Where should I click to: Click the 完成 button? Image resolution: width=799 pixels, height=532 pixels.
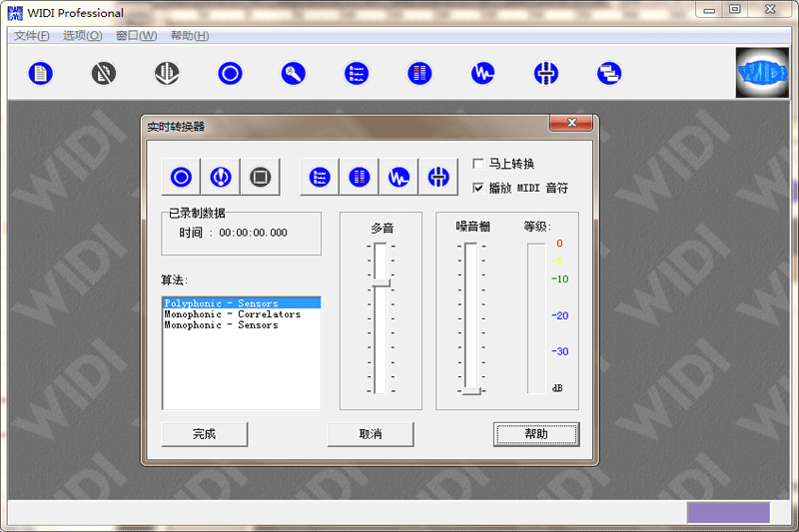point(205,434)
